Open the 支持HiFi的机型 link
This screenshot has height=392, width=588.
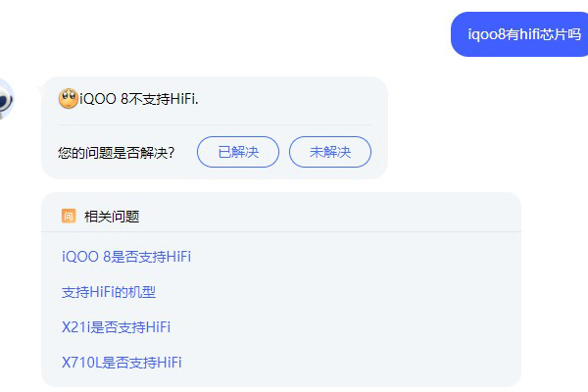[109, 292]
